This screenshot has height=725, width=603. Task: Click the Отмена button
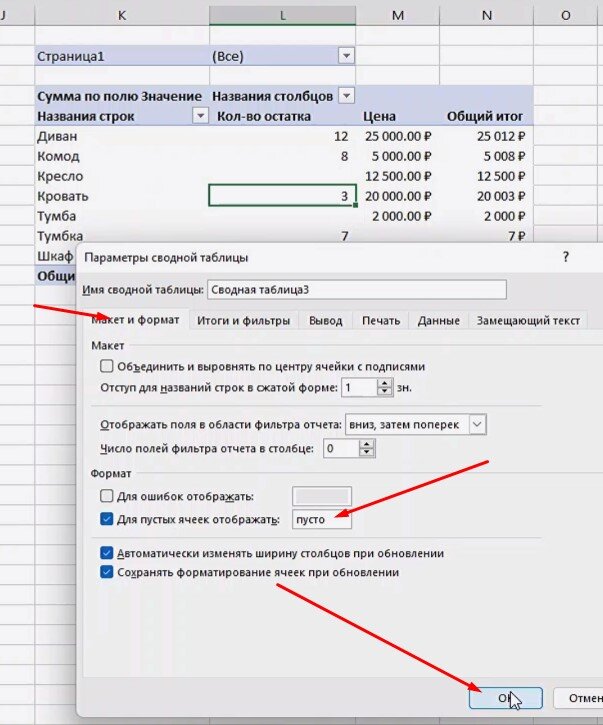point(579,698)
